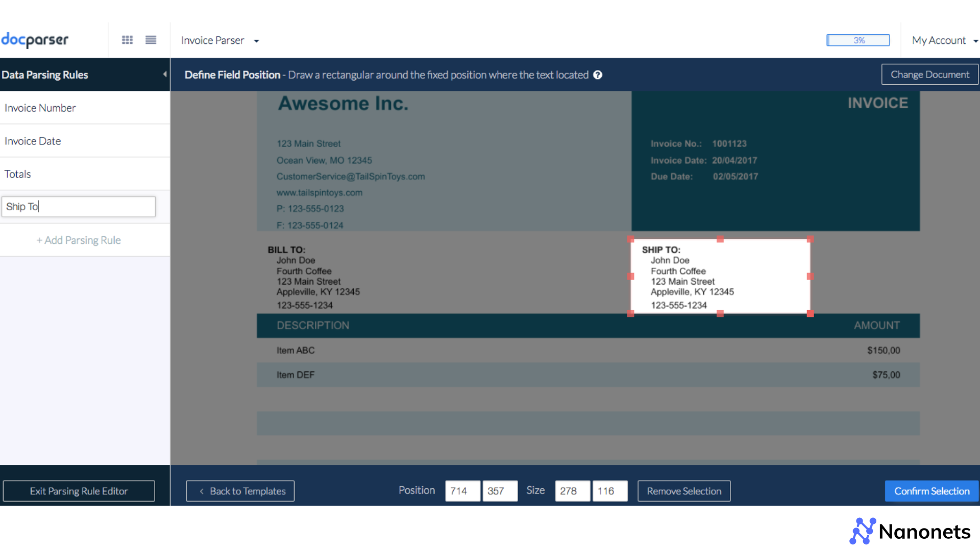Open the My Account dropdown
Image resolution: width=980 pixels, height=551 pixels.
point(944,40)
